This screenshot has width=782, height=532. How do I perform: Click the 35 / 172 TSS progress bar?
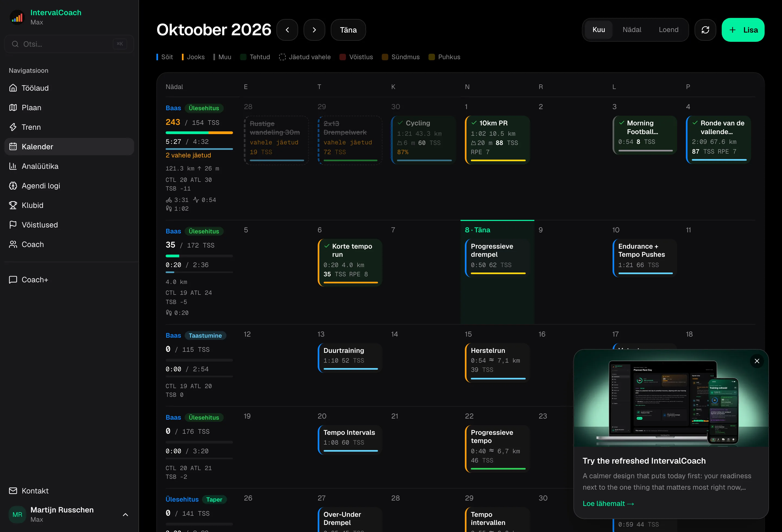point(199,256)
